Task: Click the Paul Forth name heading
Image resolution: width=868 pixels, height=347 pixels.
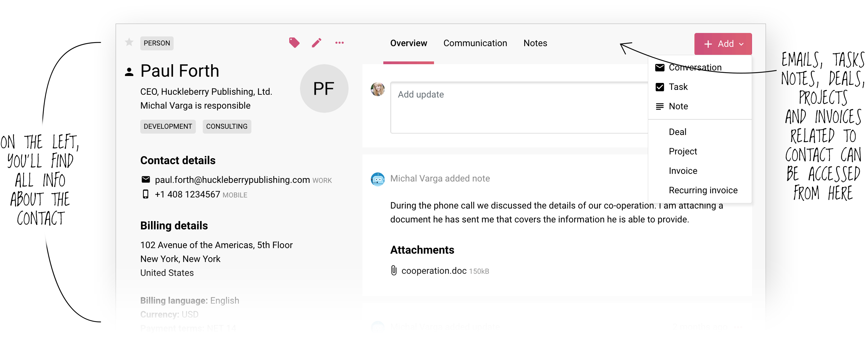Action: pyautogui.click(x=180, y=71)
